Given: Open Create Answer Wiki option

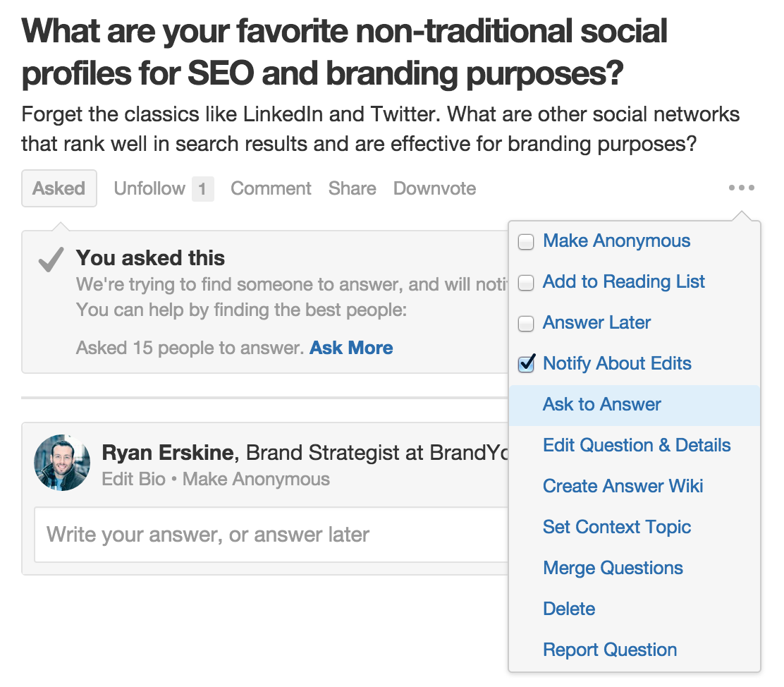Looking at the screenshot, I should [x=623, y=487].
